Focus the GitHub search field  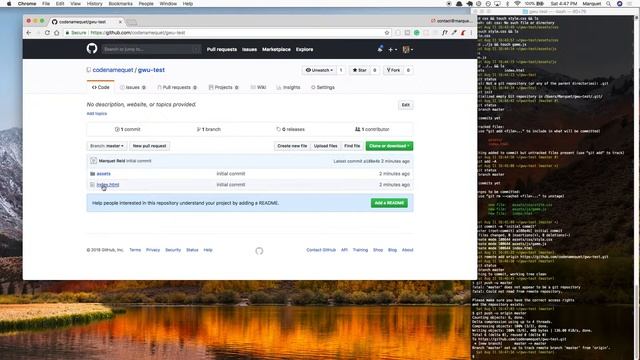click(151, 49)
